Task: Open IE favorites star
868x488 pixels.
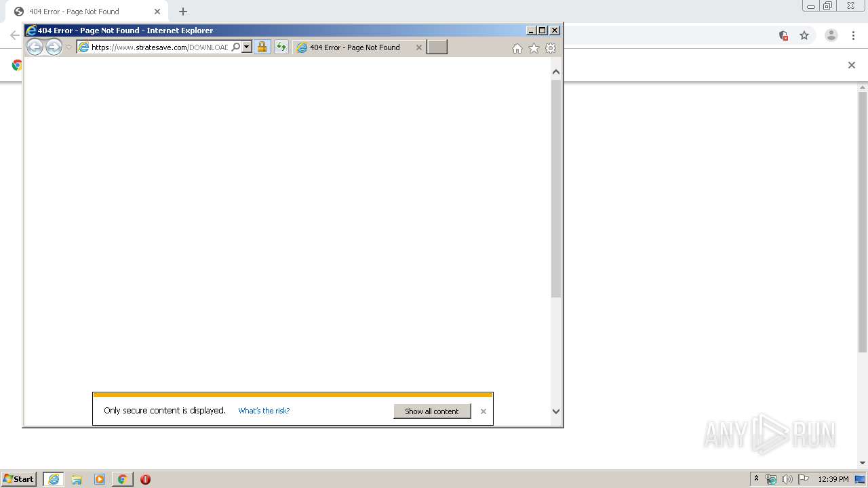Action: pos(534,48)
